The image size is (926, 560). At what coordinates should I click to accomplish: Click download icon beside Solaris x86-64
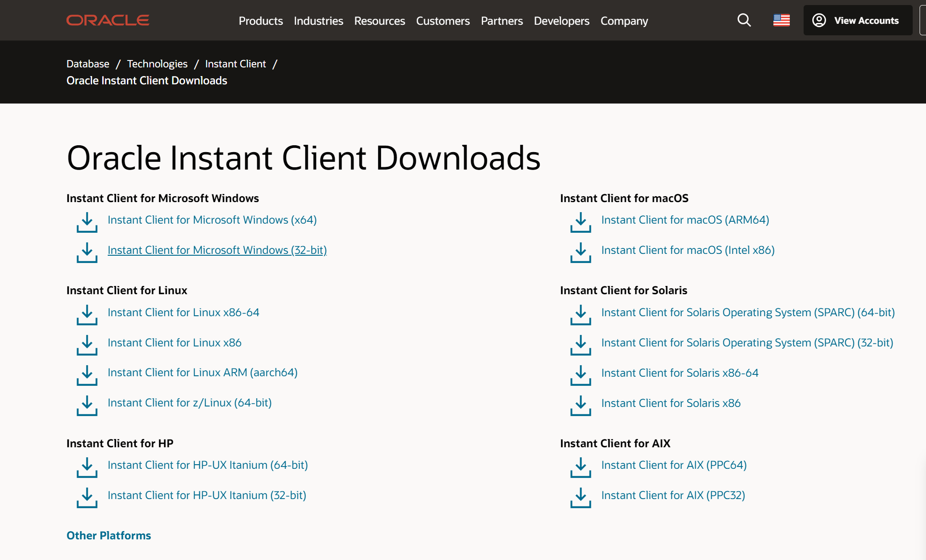click(580, 375)
